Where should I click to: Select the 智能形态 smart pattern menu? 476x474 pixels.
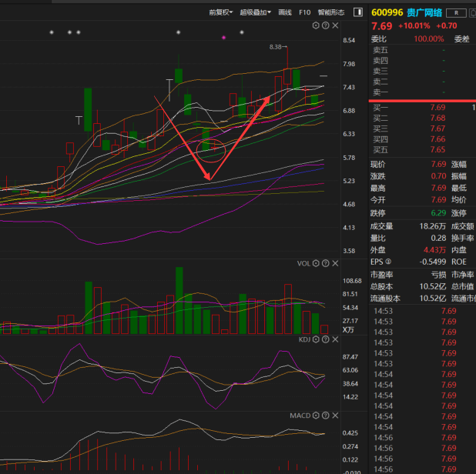[x=331, y=12]
